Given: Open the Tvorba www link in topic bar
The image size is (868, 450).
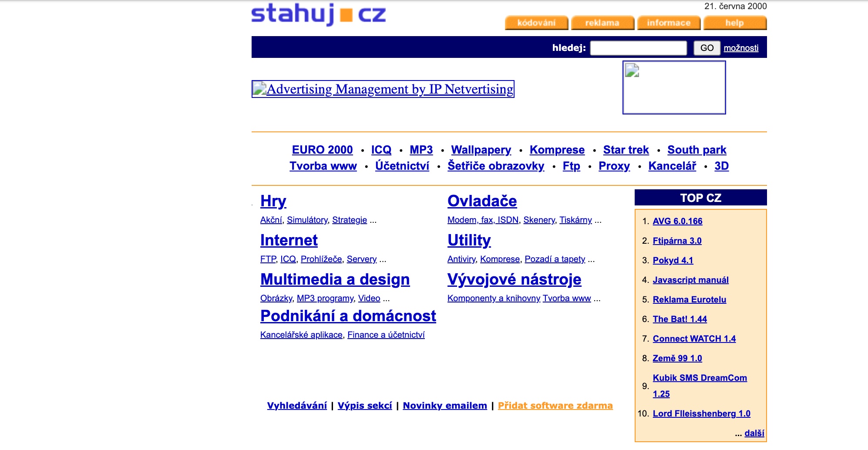Looking at the screenshot, I should [323, 166].
